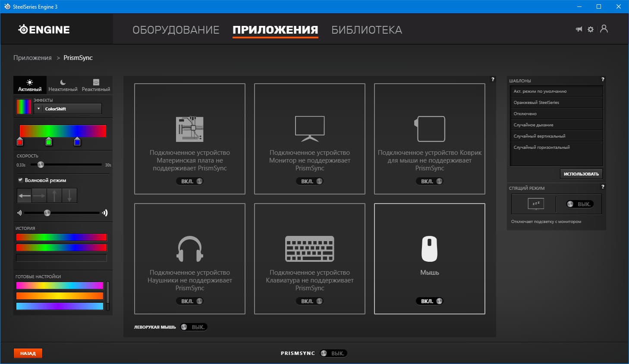This screenshot has width=629, height=364.
Task: Select template Отключено
Action: (x=556, y=114)
